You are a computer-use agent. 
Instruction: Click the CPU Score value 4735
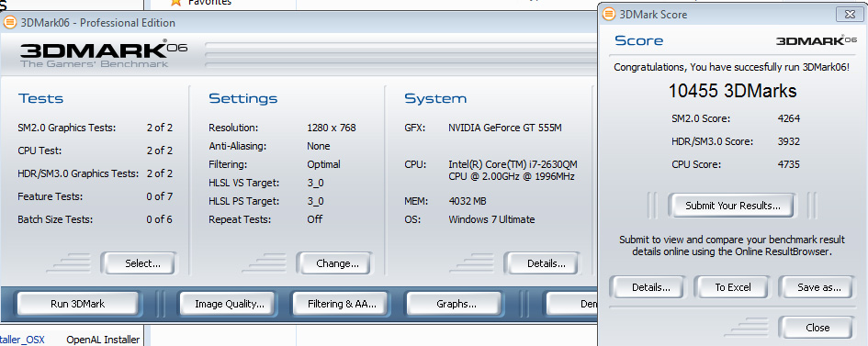tap(789, 164)
